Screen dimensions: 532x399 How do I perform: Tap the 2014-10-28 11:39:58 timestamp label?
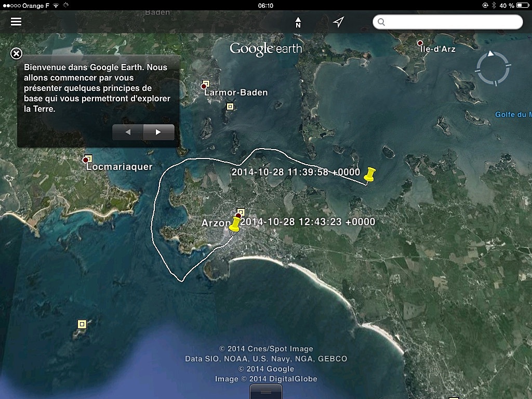296,172
